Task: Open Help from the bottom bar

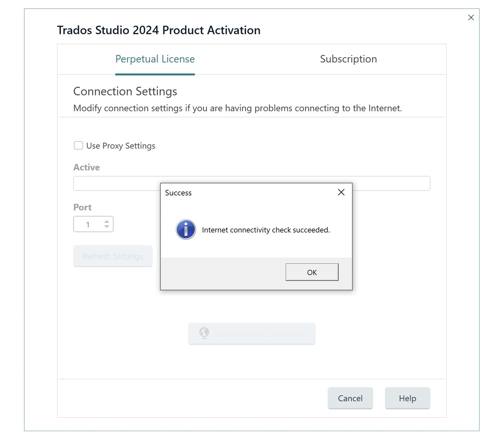Action: (407, 398)
